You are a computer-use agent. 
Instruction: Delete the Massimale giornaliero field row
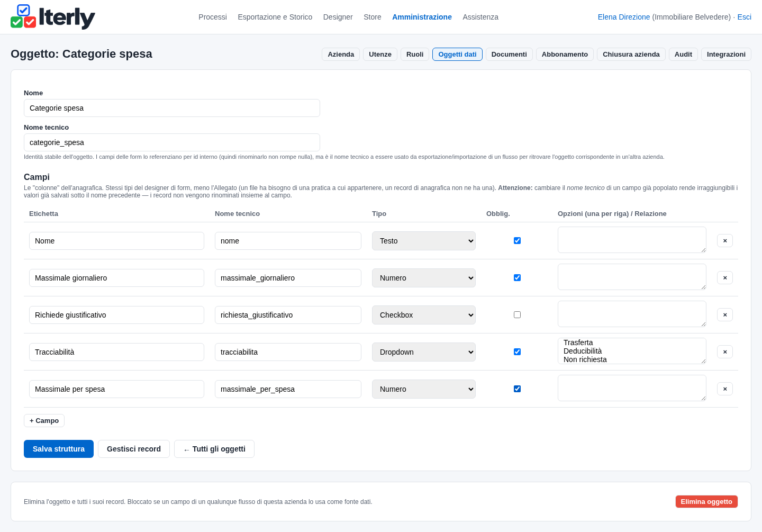pos(725,278)
